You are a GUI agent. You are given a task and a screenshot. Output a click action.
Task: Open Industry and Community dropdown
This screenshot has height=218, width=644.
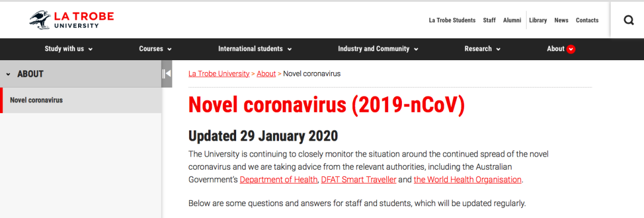pos(378,49)
